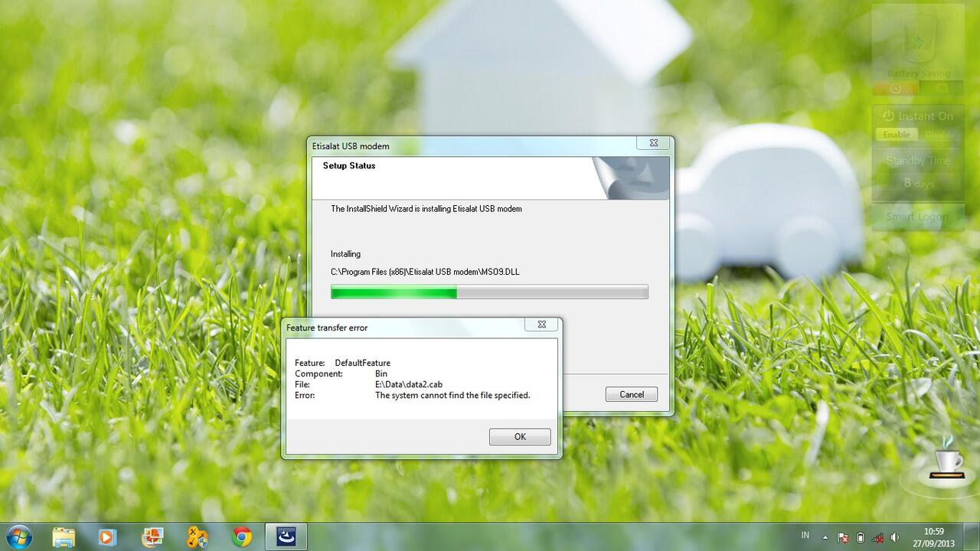Close the Etisalat USB modem window

coord(653,143)
